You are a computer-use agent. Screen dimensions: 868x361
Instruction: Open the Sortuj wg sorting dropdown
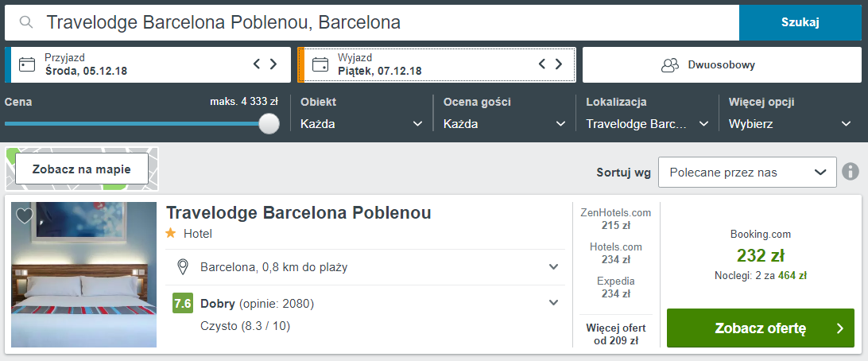pos(746,173)
